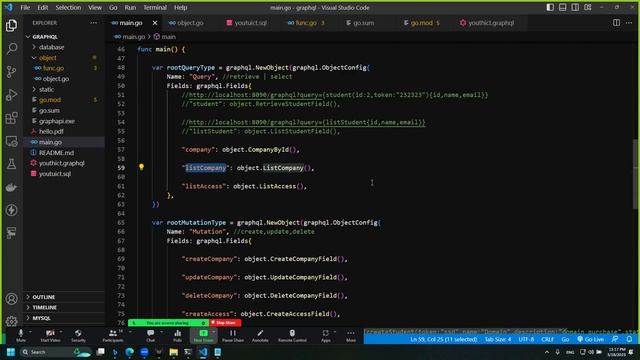
Task: Open Zoom New Share options arrow
Action: (213, 332)
